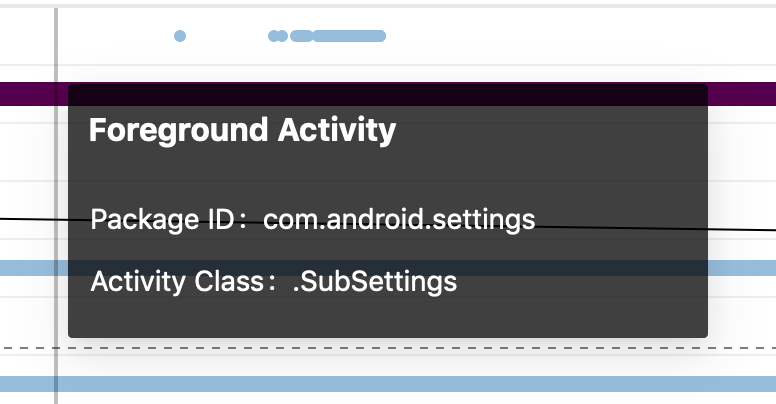
Task: Click the .SubSettings activity class value
Action: tap(374, 282)
